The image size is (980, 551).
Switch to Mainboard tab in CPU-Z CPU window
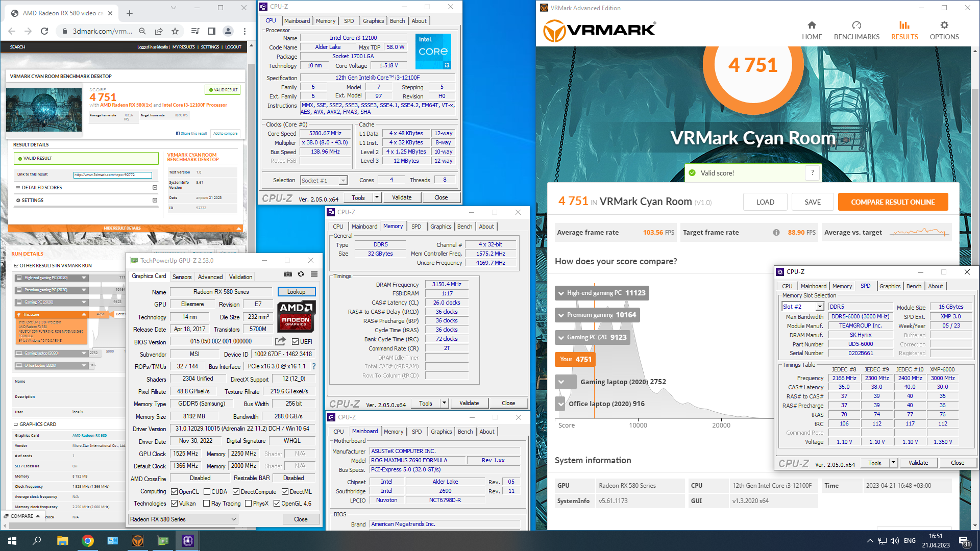[x=297, y=21]
